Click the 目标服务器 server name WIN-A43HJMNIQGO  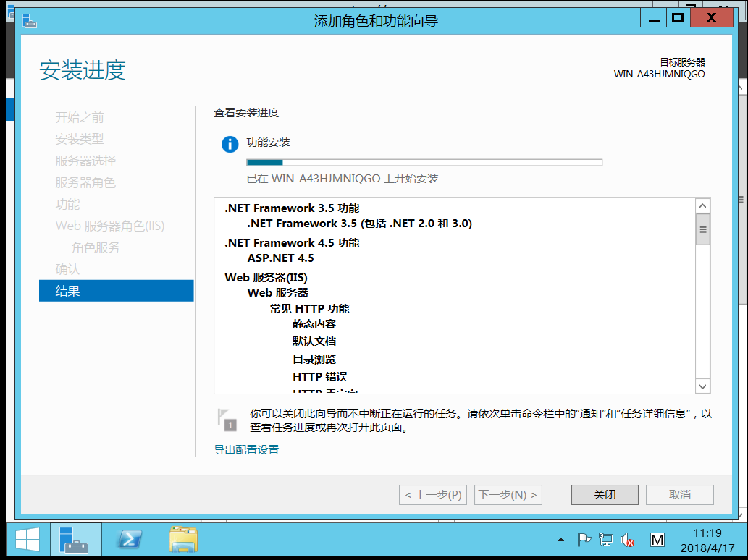(659, 74)
